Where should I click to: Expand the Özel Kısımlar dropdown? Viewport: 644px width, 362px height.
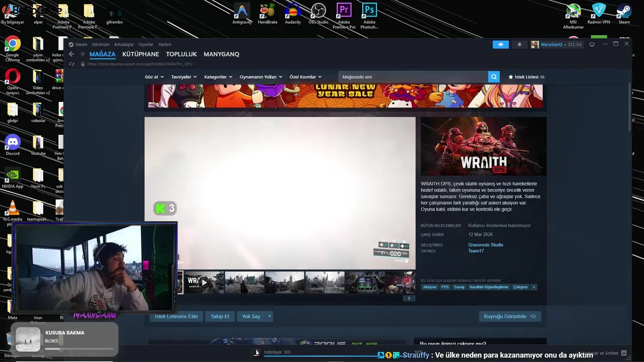click(305, 77)
